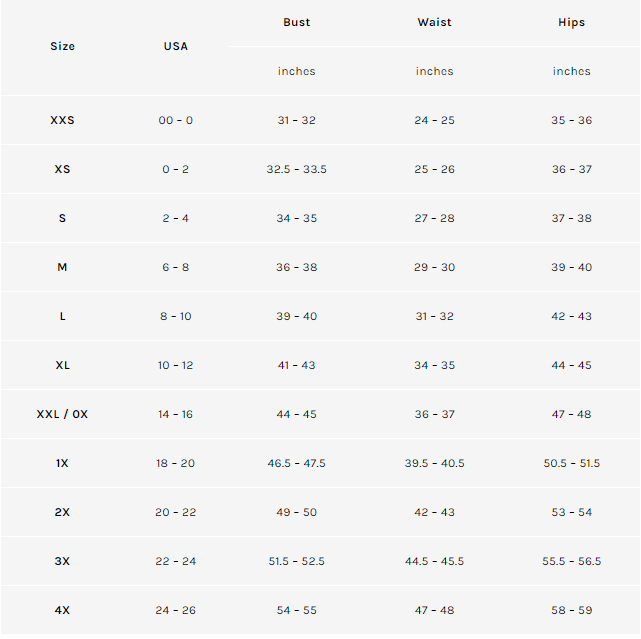
Task: Select the XXL / 0X size label
Action: click(x=62, y=414)
